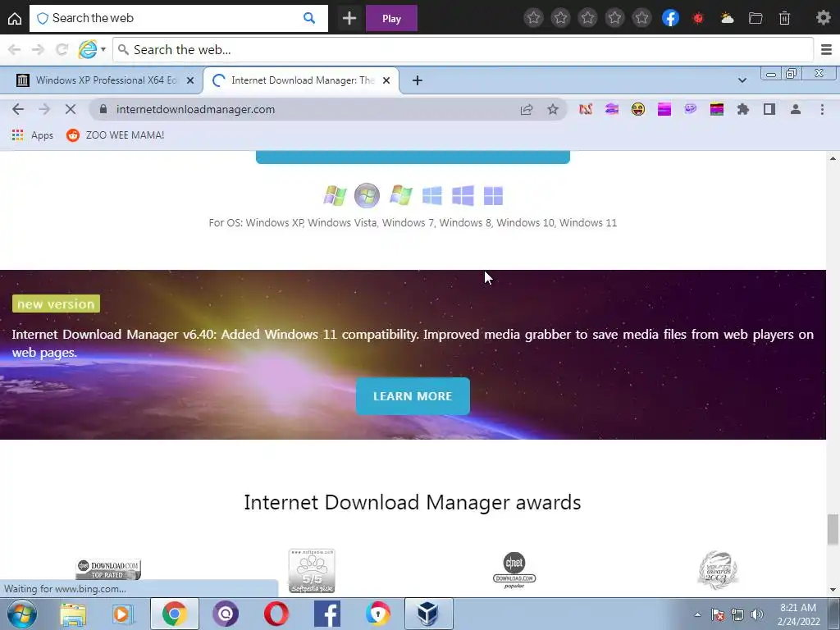
Task: Click the new version label
Action: (56, 304)
